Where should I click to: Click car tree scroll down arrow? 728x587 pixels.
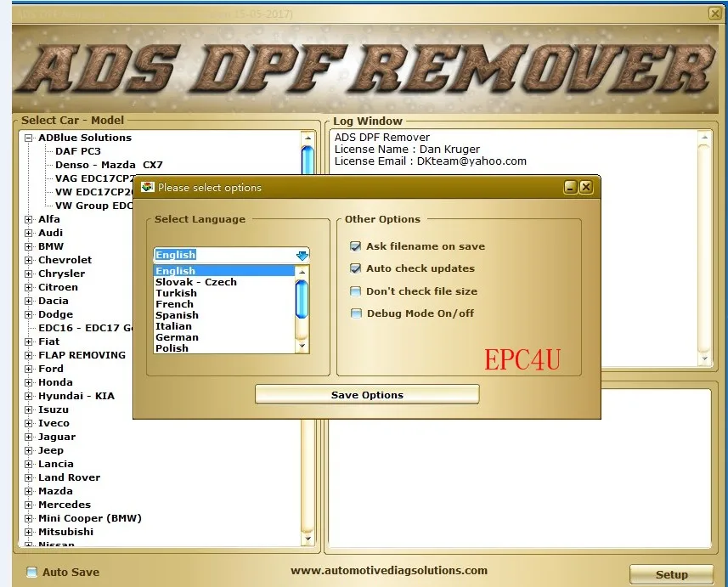coord(308,539)
